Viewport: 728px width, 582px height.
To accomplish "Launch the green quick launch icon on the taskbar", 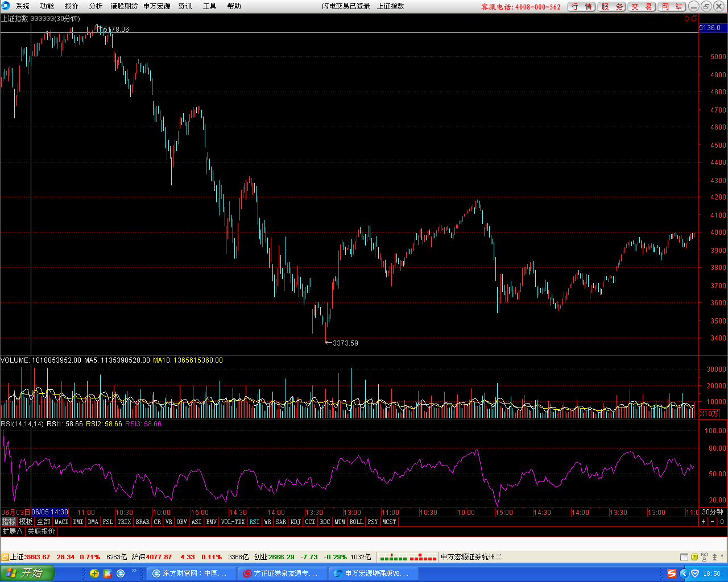I will [94, 573].
